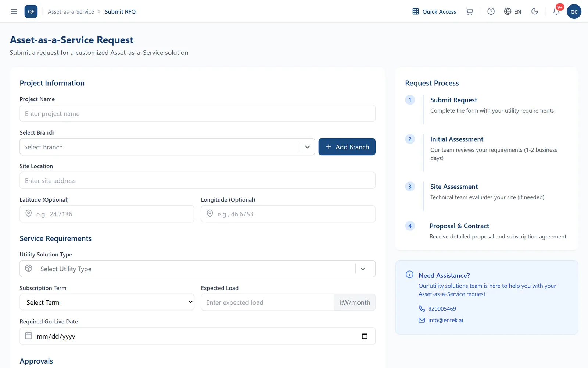
Task: Open the Select Utility Type dropdown
Action: click(197, 269)
